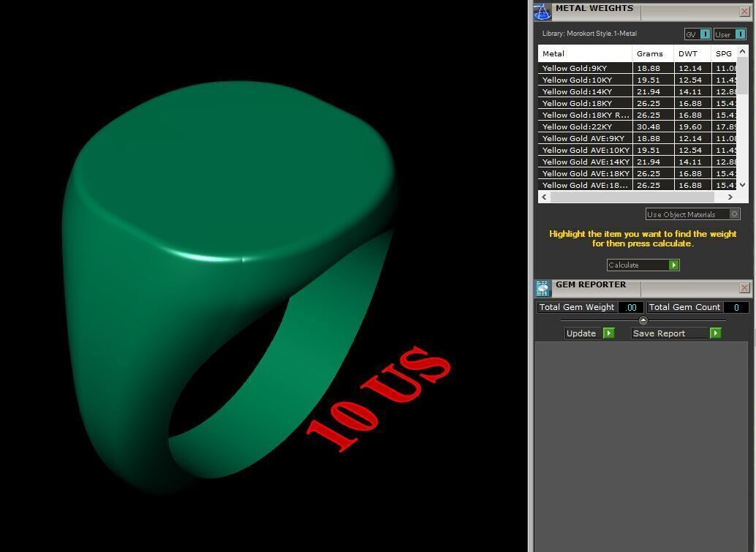
Task: Click the Save Report button
Action: [x=676, y=333]
